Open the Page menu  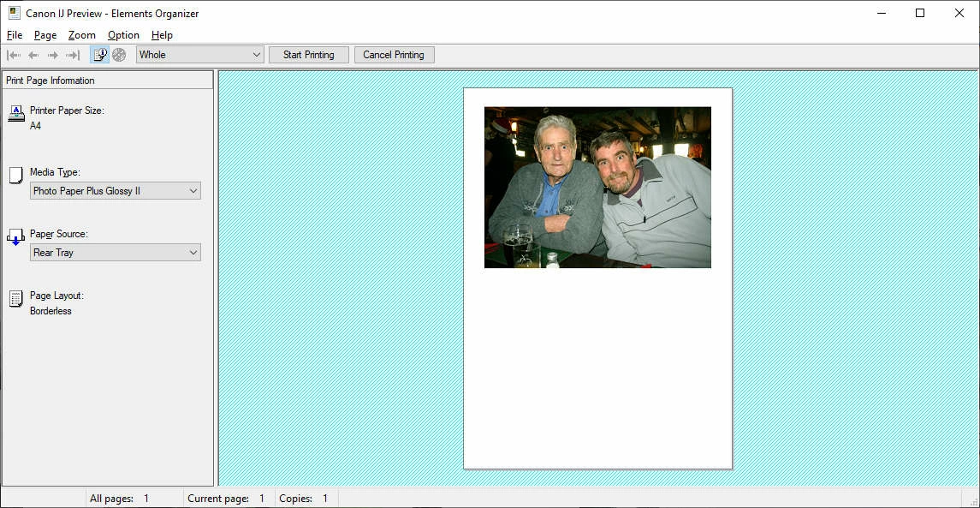click(x=45, y=35)
